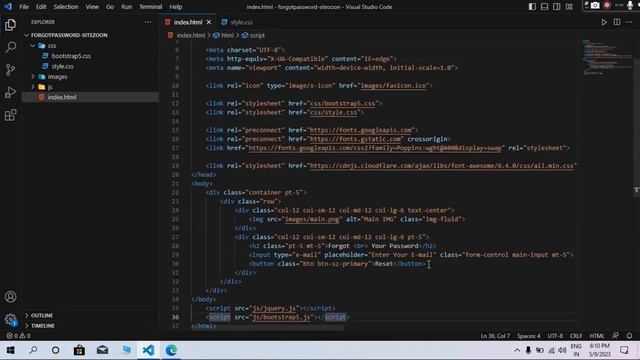Close the index.html editor tab
Viewport: 640px width, 360px height.
click(x=209, y=22)
